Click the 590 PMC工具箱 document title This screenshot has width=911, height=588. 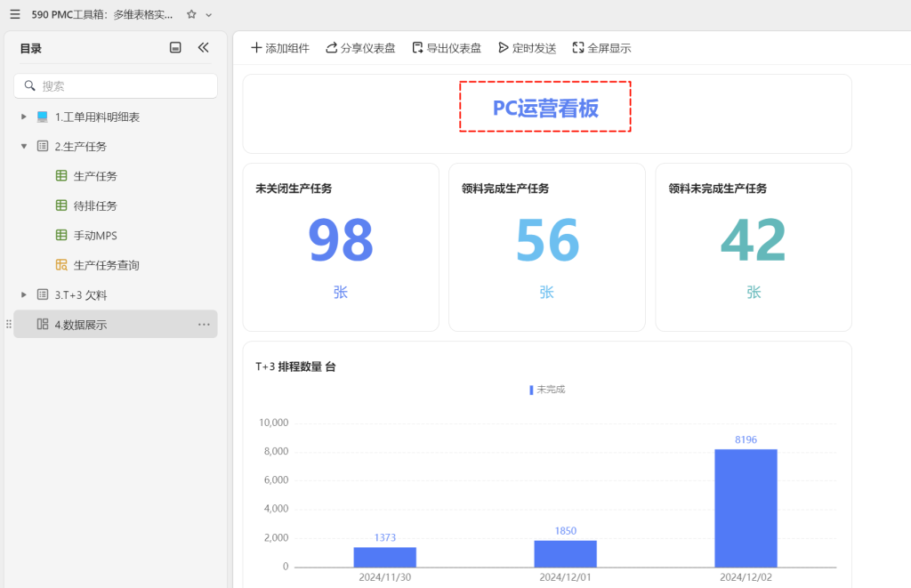[x=102, y=14]
